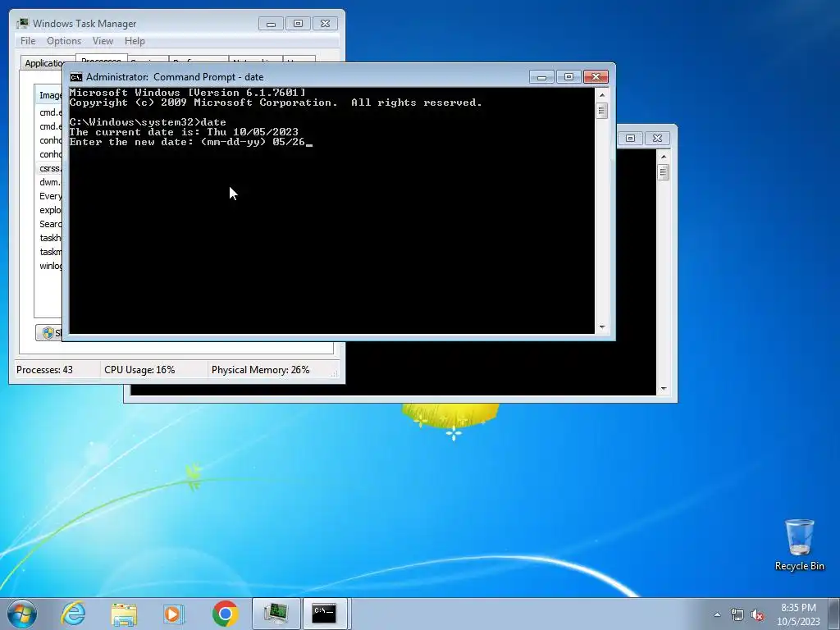Open the clock showing 8:35 PM
Image resolution: width=840 pixels, height=630 pixels.
coord(798,614)
